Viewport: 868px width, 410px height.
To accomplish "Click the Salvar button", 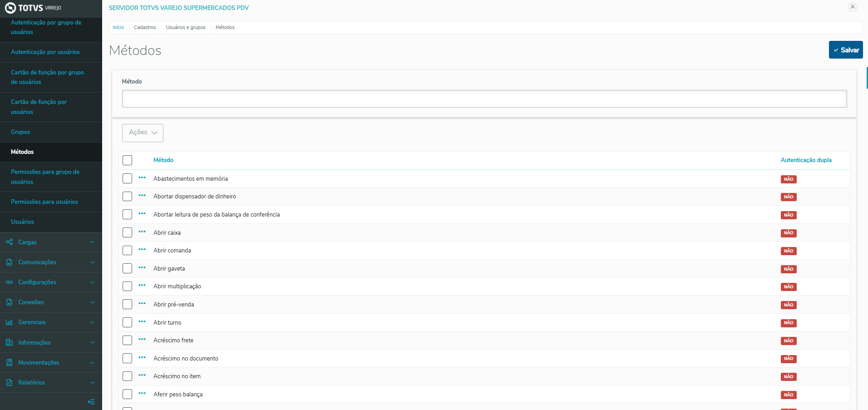I will 846,50.
